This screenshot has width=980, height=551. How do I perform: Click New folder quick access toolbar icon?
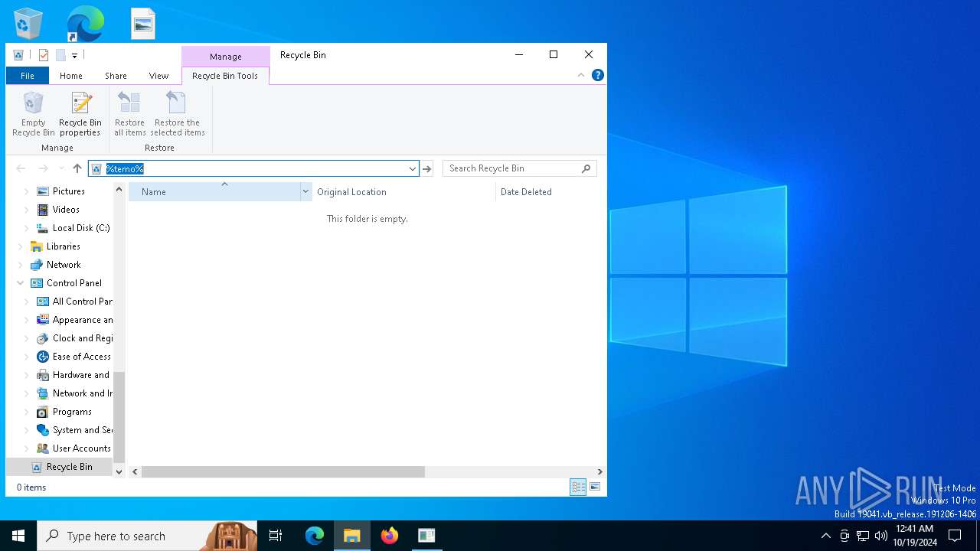coord(60,55)
